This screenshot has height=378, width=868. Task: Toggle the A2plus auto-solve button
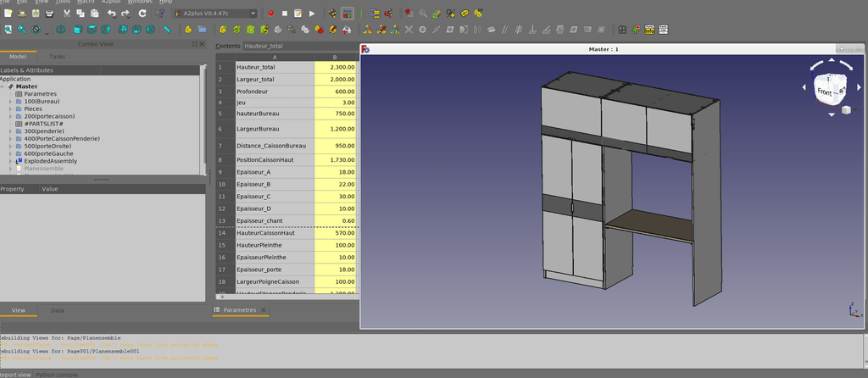[x=348, y=14]
